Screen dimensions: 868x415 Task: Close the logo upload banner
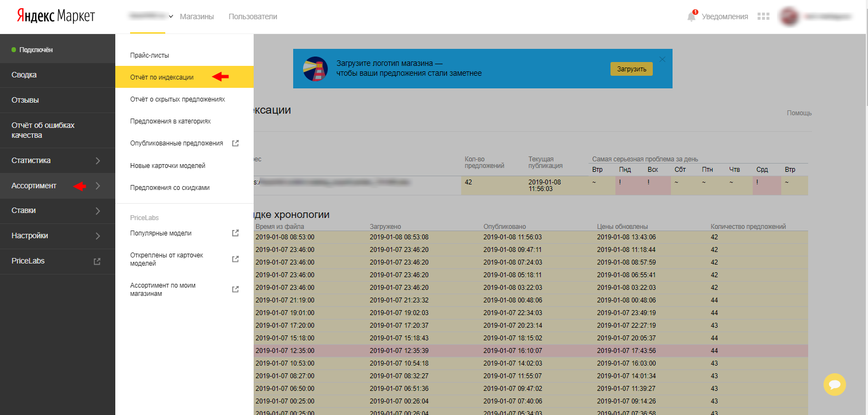(x=662, y=59)
